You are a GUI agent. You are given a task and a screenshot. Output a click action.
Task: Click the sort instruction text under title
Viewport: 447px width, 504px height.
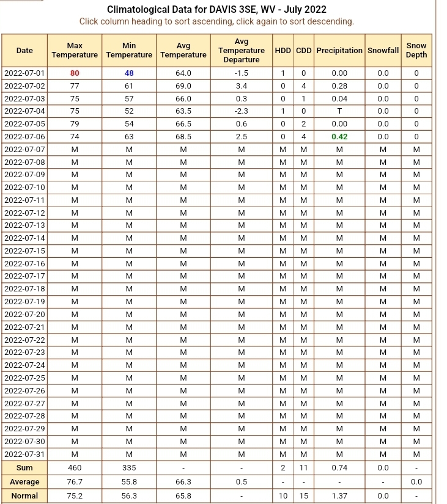[216, 21]
